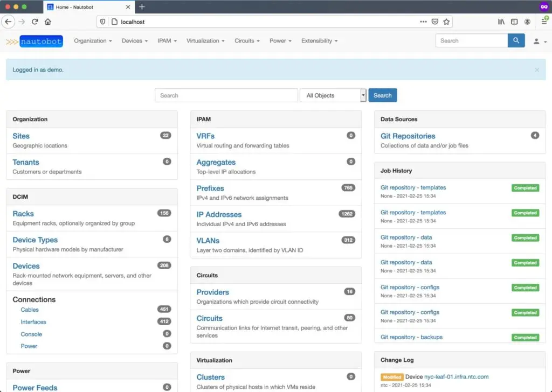Open the VRFs link
This screenshot has width=552, height=392.
coord(205,136)
